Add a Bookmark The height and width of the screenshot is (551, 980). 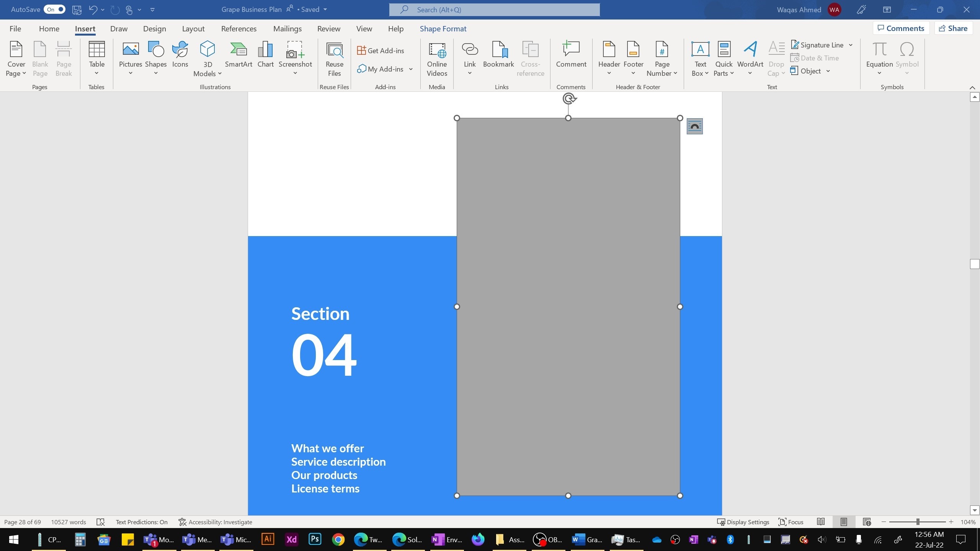498,55
